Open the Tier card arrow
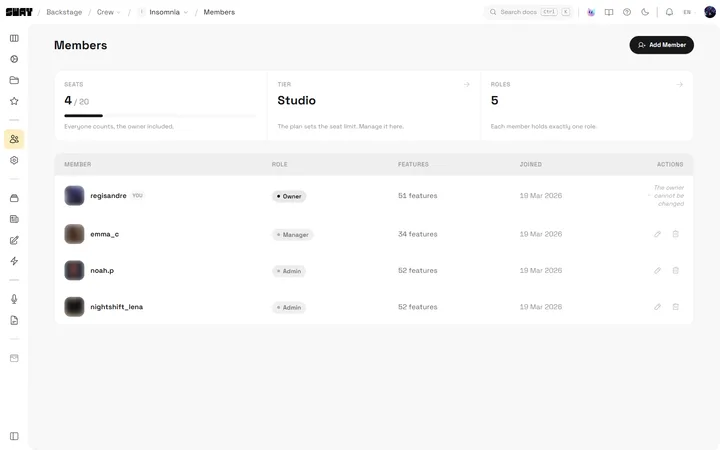This screenshot has height=450, width=720. coord(467,84)
